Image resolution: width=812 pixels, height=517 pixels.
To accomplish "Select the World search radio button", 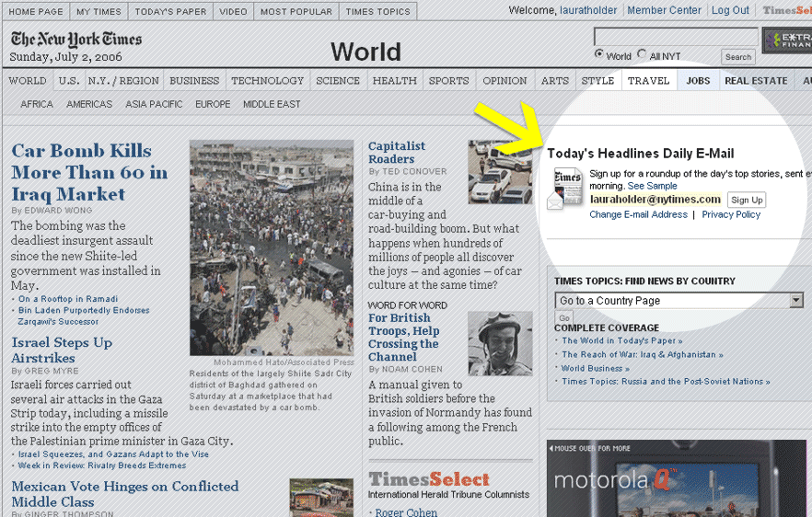I will coord(599,54).
